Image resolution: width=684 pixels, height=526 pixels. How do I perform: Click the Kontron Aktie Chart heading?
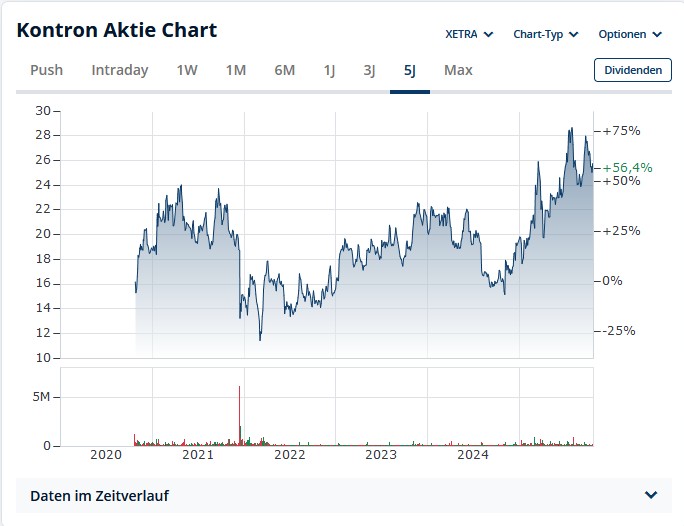pyautogui.click(x=116, y=30)
